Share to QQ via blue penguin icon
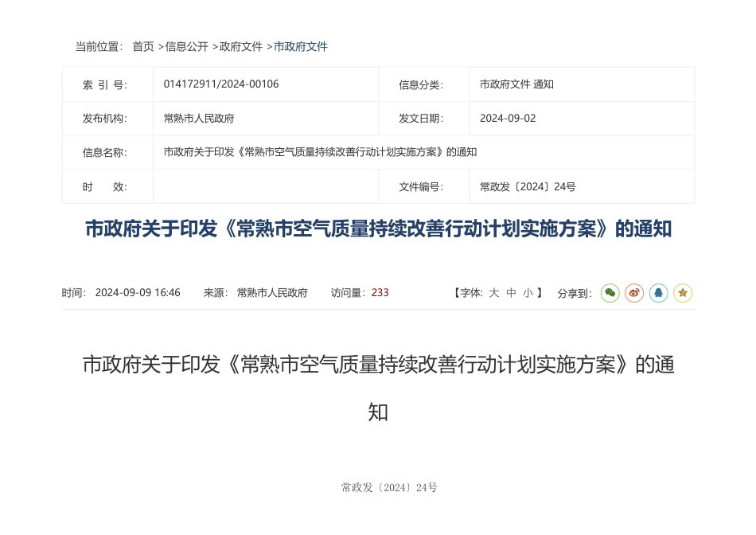 click(658, 293)
